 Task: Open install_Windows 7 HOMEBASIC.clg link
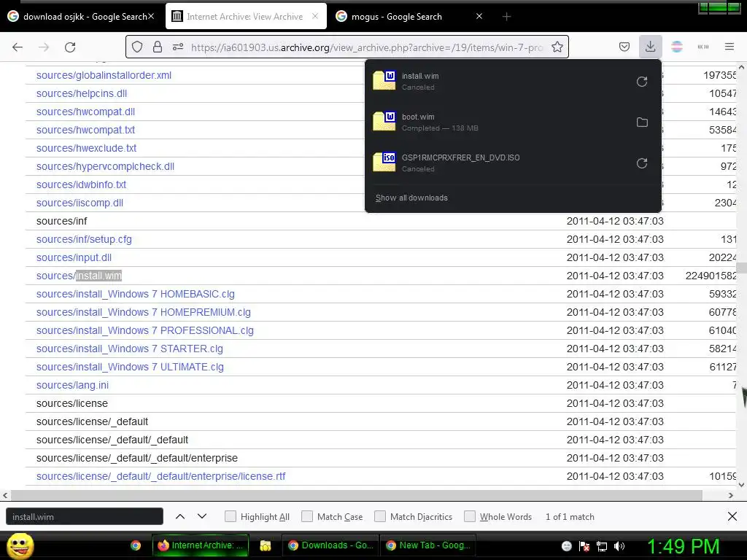tap(135, 295)
